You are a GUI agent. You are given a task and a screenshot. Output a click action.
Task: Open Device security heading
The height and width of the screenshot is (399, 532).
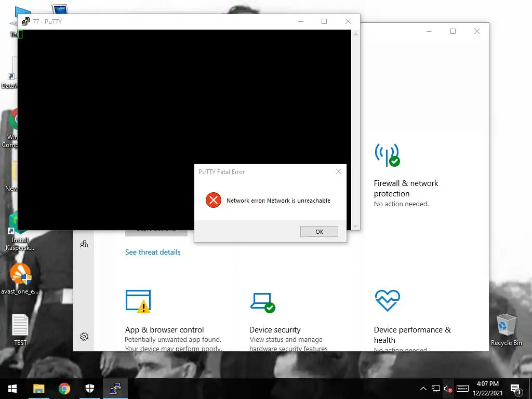pos(275,330)
